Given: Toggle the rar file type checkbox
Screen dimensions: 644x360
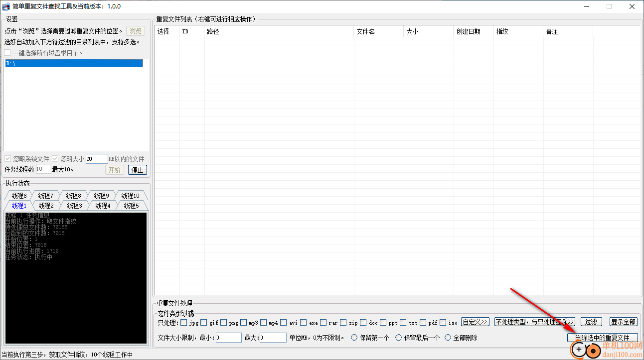Looking at the screenshot, I should pyautogui.click(x=323, y=322).
